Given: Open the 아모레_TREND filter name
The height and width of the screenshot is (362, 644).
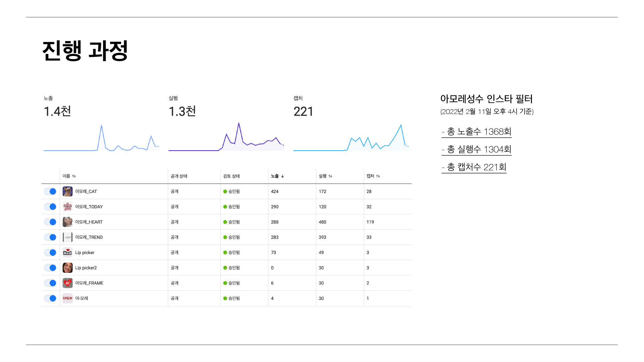Looking at the screenshot, I should coord(89,237).
